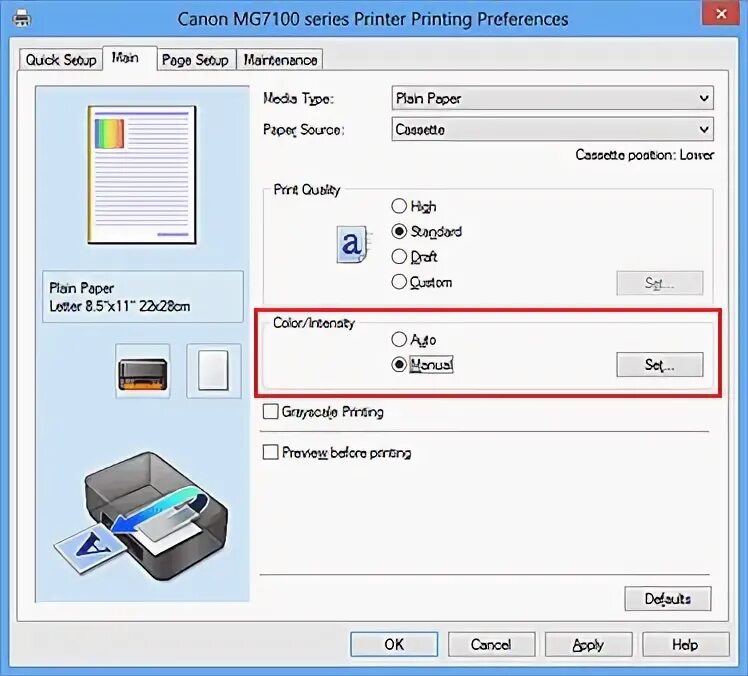Open Help for printing preferences
The width and height of the screenshot is (748, 676).
point(686,645)
